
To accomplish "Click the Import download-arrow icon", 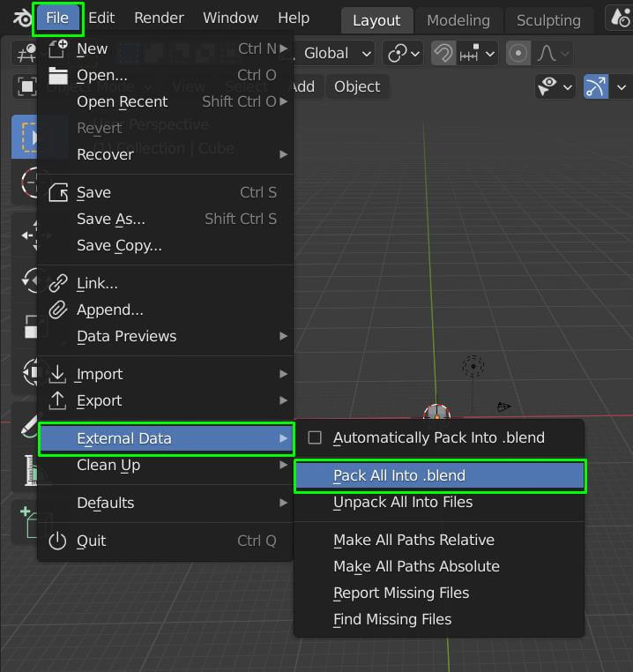I will click(x=58, y=374).
